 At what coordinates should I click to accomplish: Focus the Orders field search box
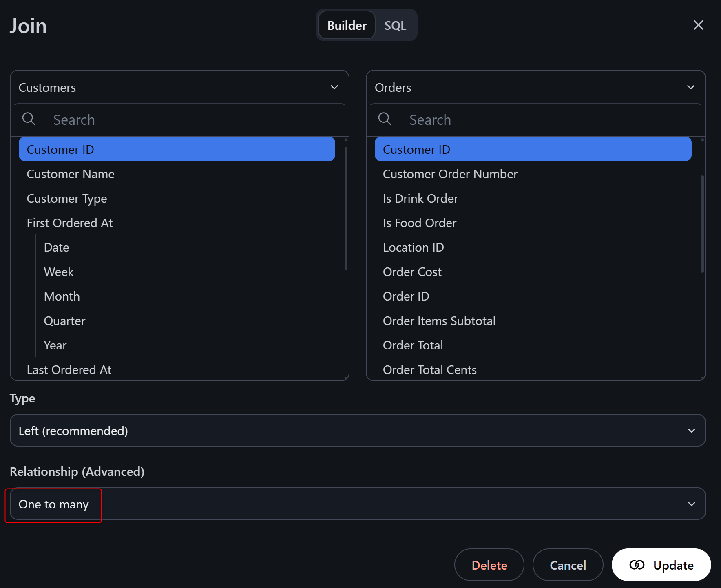(x=551, y=120)
